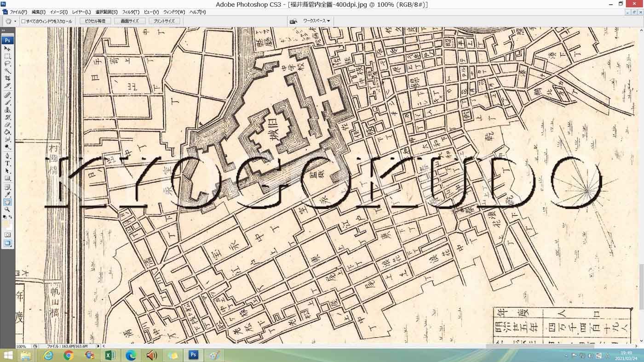Open Paint app from taskbar

tap(214, 355)
